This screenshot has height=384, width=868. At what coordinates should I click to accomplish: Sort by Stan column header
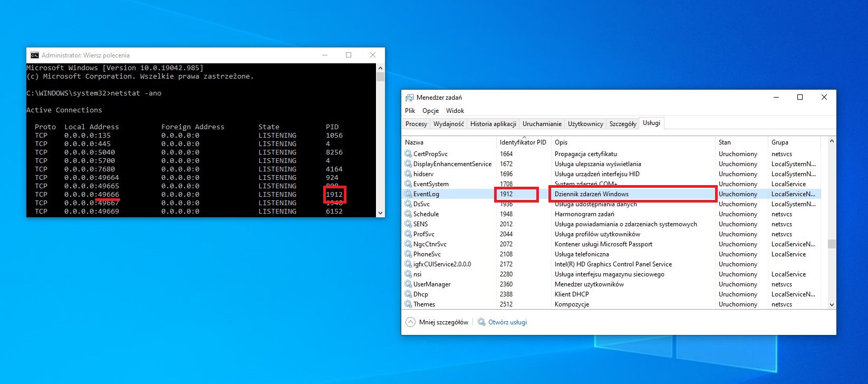[741, 142]
